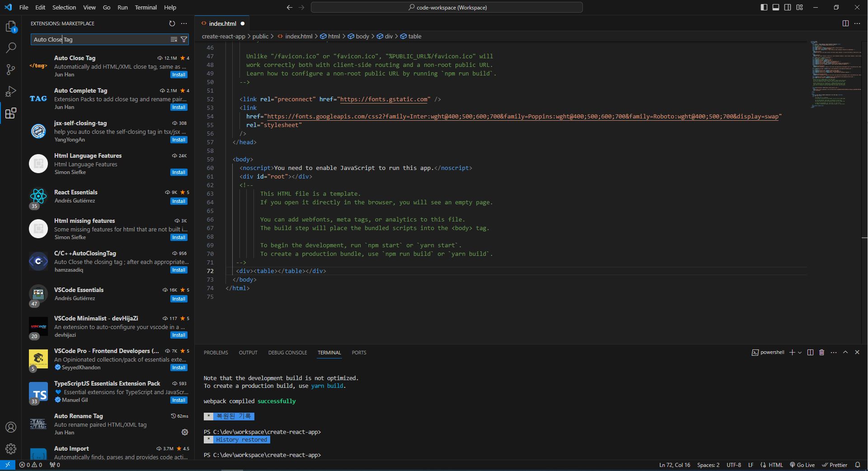This screenshot has width=868, height=471.
Task: Change end of line sequence LF
Action: click(751, 465)
